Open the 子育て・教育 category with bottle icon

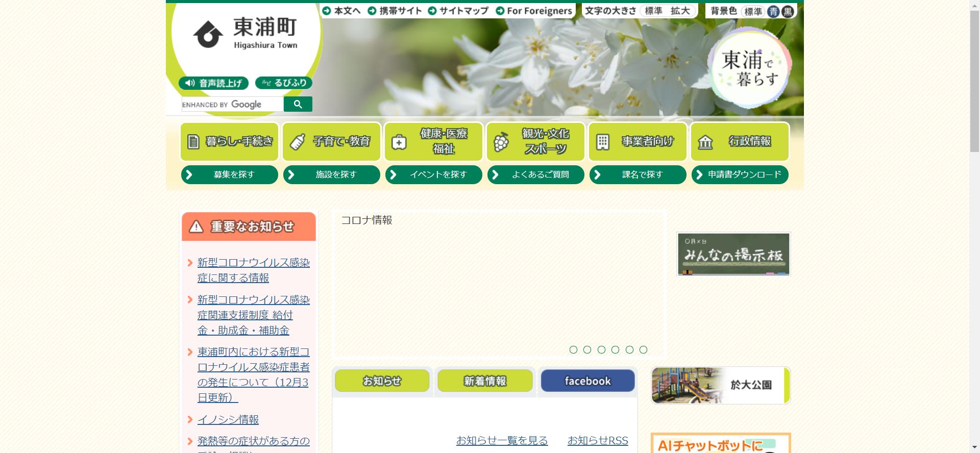click(332, 141)
